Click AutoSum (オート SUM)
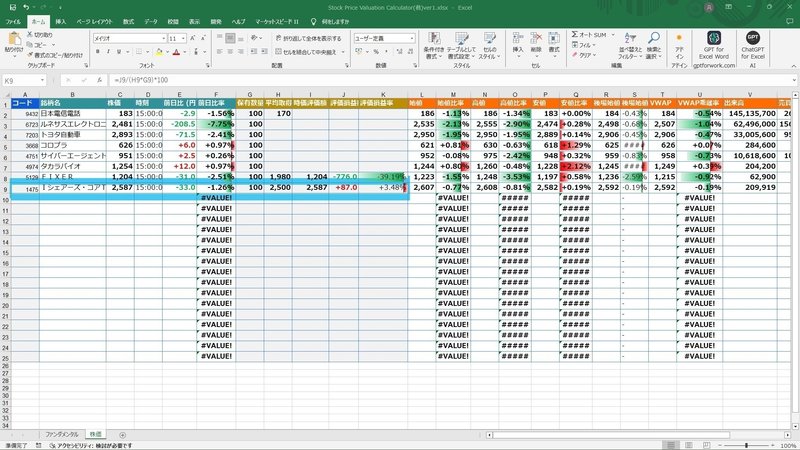The width and height of the screenshot is (800, 450). tap(589, 35)
